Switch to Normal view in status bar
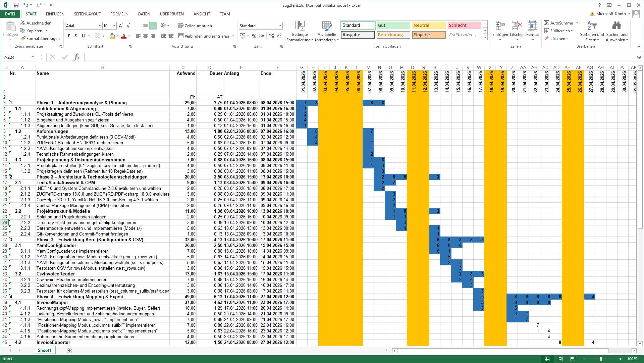 click(x=547, y=359)
